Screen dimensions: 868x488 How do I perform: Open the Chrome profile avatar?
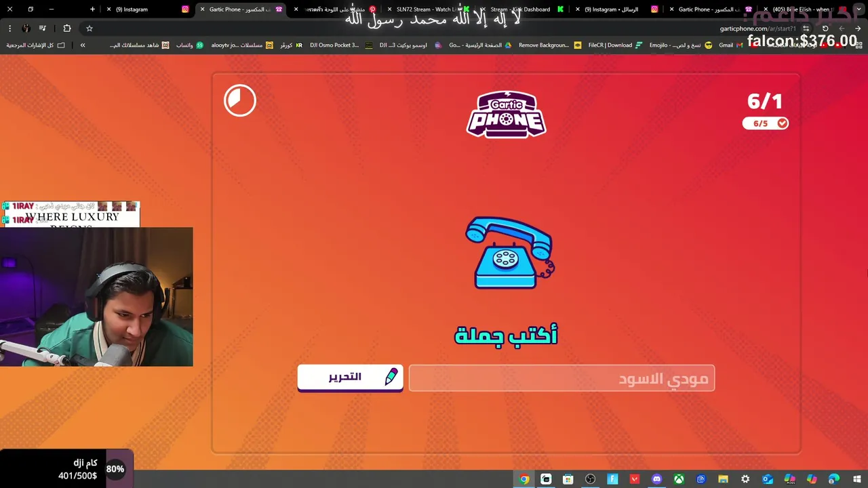26,28
